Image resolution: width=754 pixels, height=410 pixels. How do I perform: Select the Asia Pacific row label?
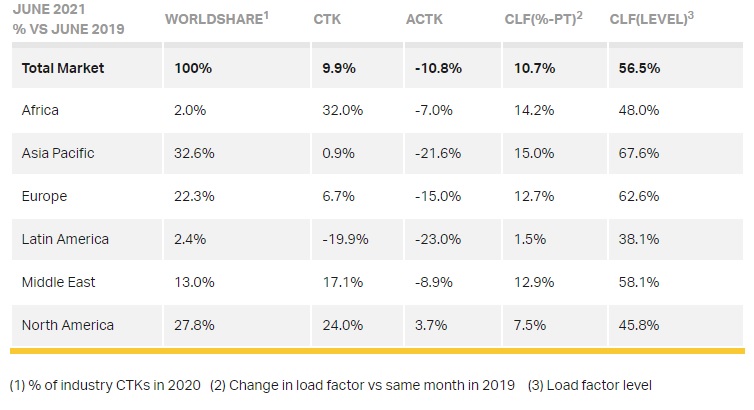pyautogui.click(x=58, y=153)
